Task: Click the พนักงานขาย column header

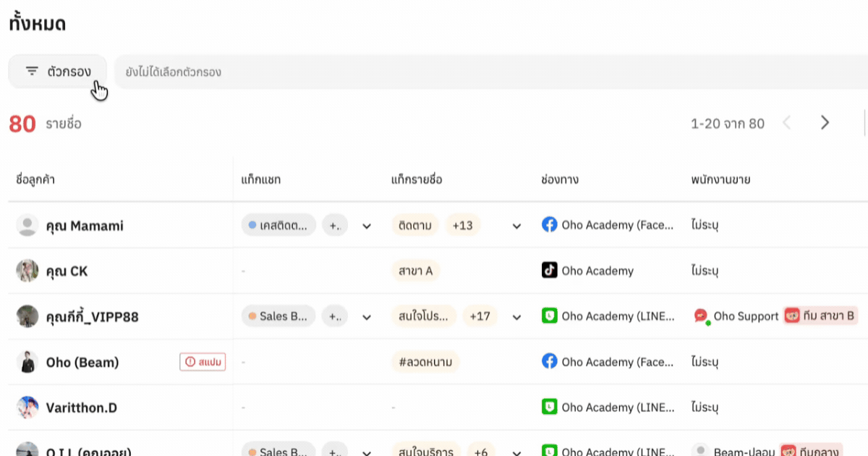Action: click(720, 180)
